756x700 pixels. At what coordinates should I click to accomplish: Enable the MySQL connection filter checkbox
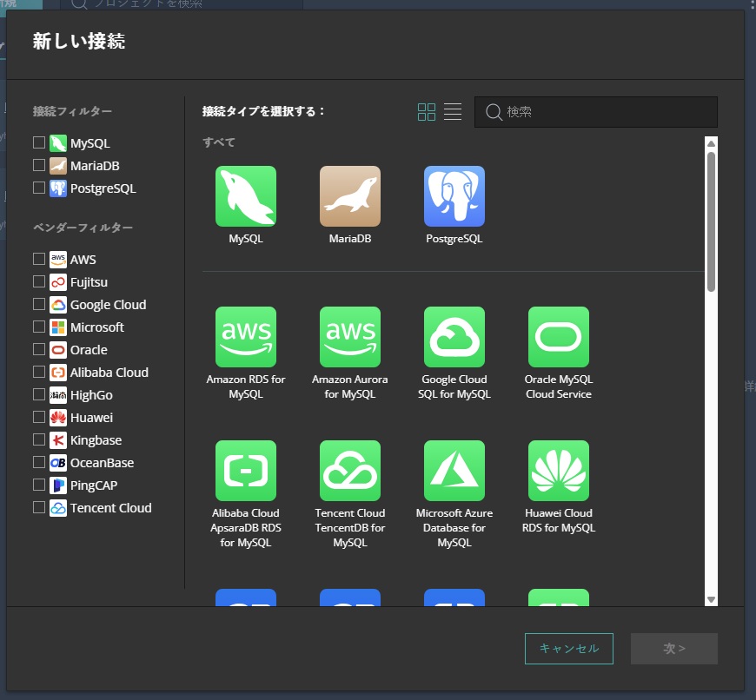(39, 142)
